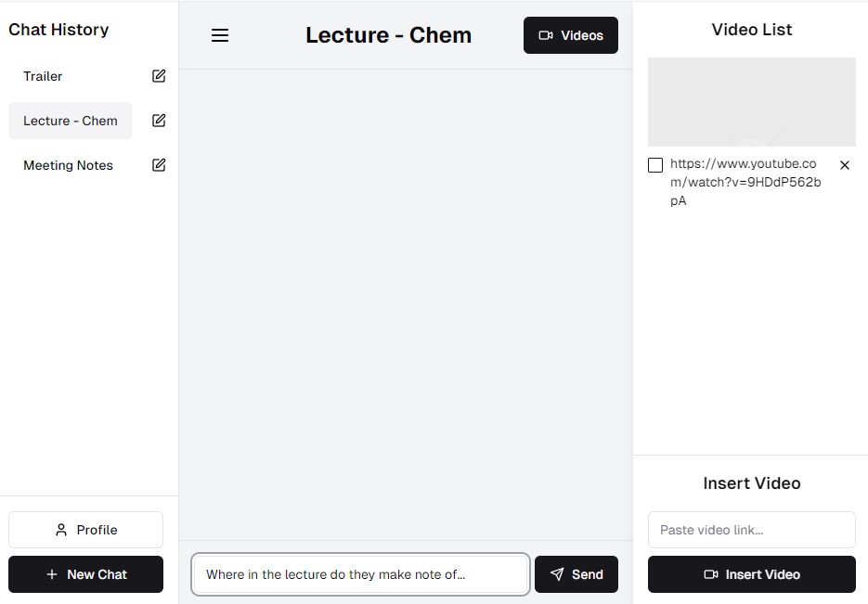This screenshot has height=604, width=868.
Task: Click the edit icon beside Lecture - Chem
Action: pos(159,121)
